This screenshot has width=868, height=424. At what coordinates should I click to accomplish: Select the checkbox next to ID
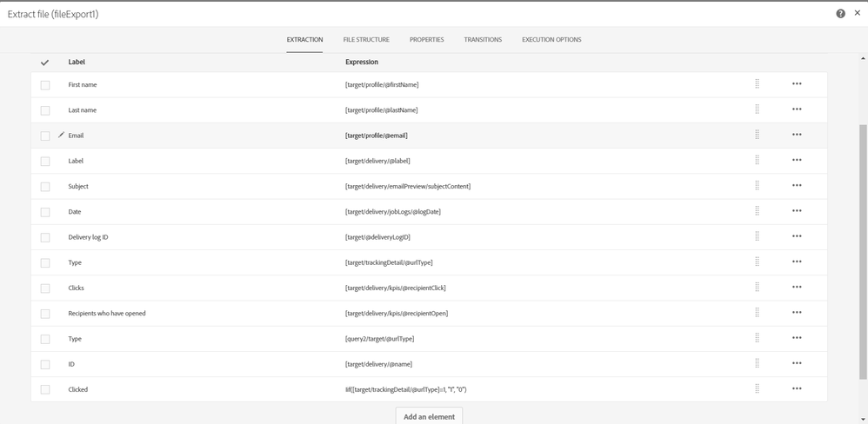click(45, 365)
